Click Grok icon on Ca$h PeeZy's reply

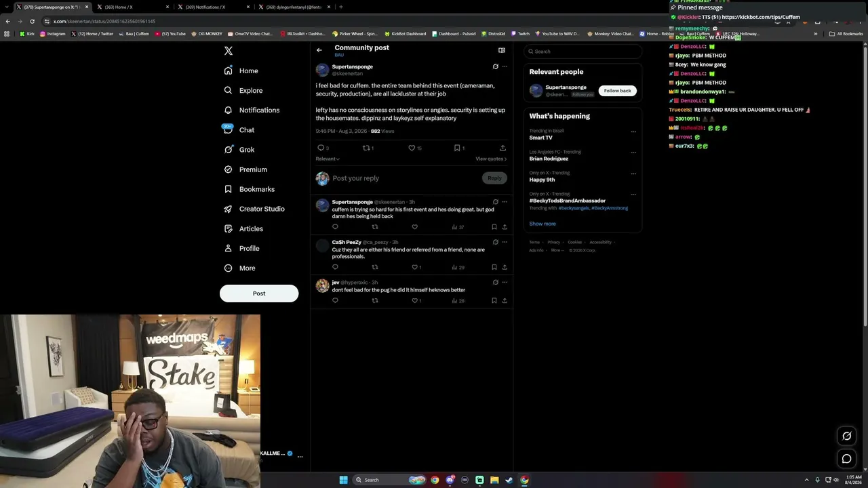click(495, 242)
